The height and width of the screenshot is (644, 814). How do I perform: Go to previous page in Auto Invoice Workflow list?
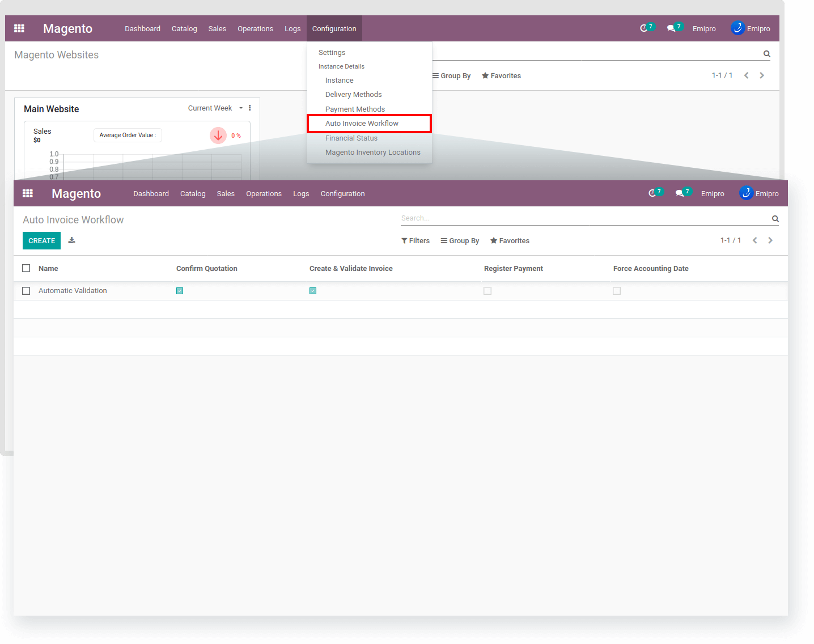755,240
